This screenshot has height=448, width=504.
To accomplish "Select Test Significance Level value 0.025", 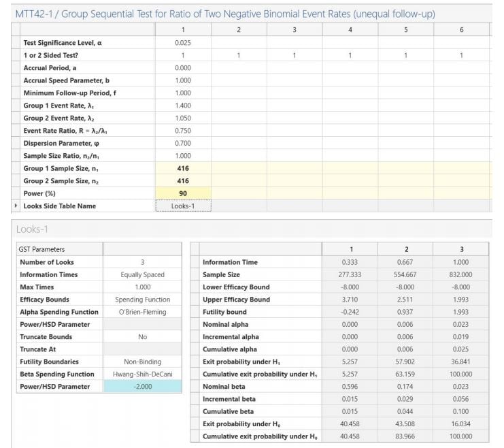I will (183, 42).
